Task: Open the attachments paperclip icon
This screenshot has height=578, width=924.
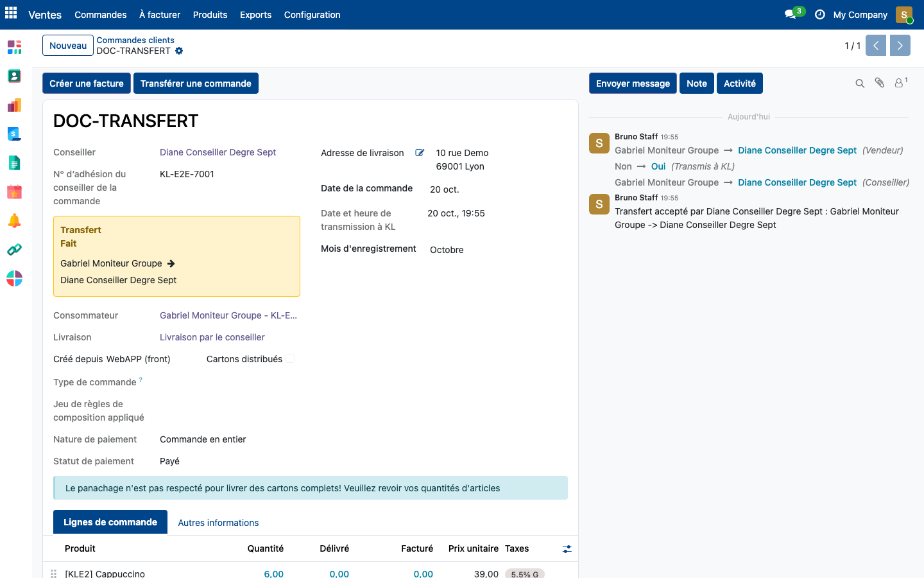Action: 880,83
